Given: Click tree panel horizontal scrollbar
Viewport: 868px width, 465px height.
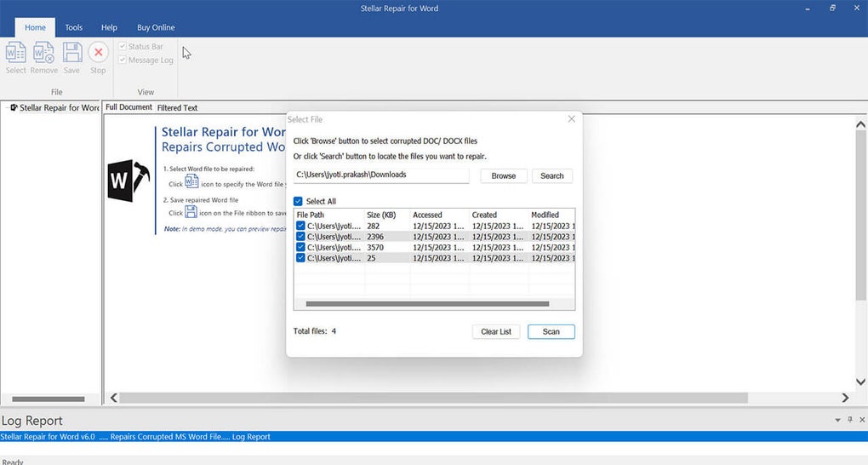Looking at the screenshot, I should [49, 399].
